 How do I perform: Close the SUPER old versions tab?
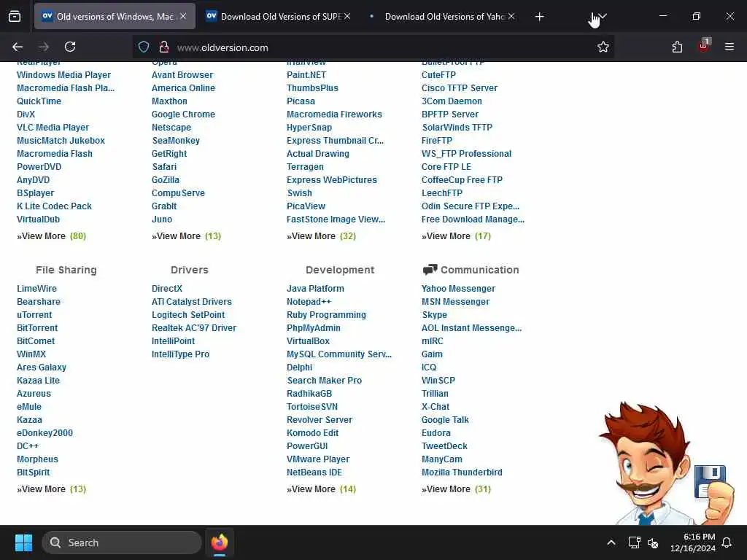tap(347, 16)
